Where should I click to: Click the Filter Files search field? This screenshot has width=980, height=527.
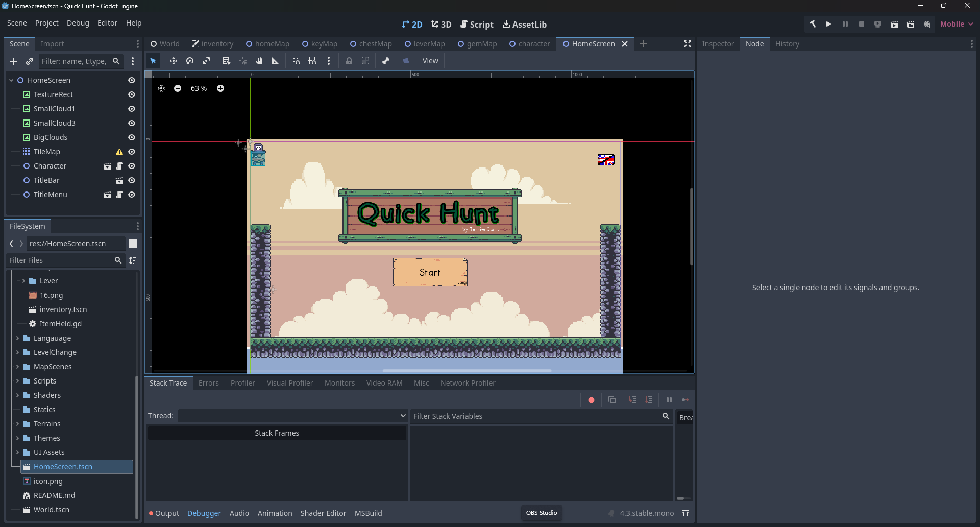60,260
